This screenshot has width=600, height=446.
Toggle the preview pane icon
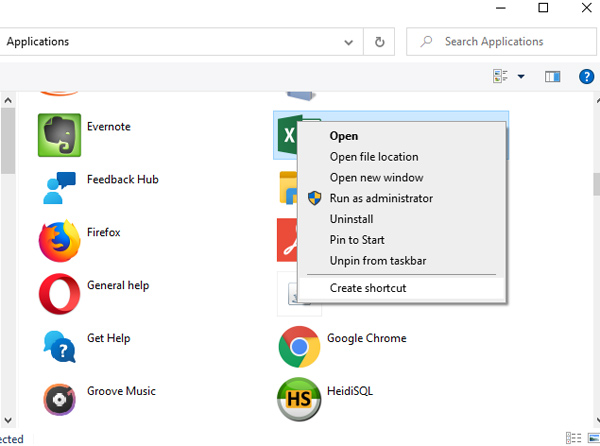pyautogui.click(x=552, y=77)
